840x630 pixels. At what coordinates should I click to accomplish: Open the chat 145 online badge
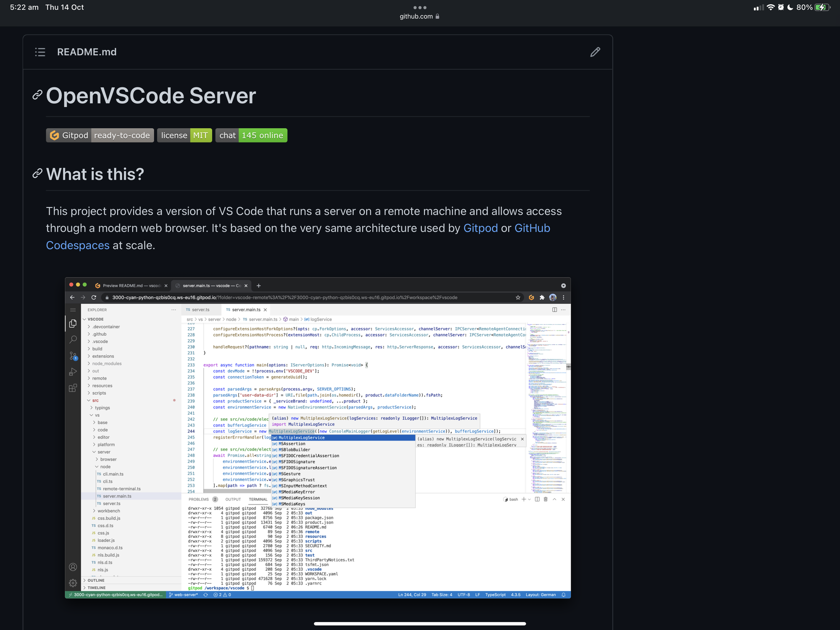click(x=251, y=135)
